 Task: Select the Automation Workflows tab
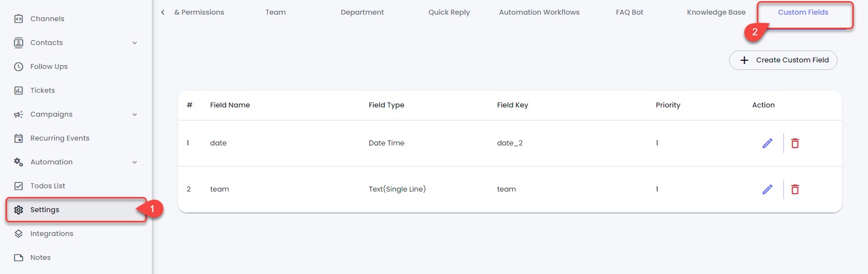tap(539, 12)
